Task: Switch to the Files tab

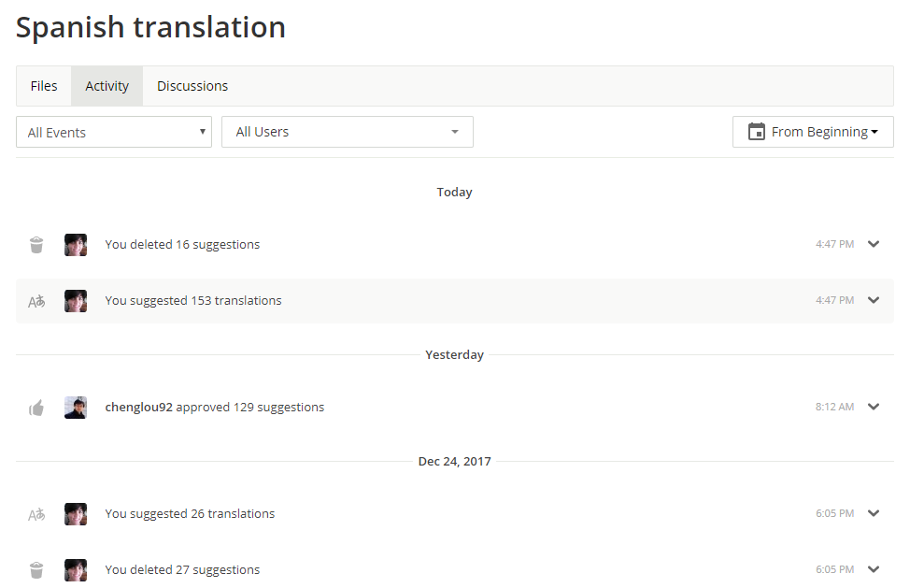Action: [x=44, y=86]
